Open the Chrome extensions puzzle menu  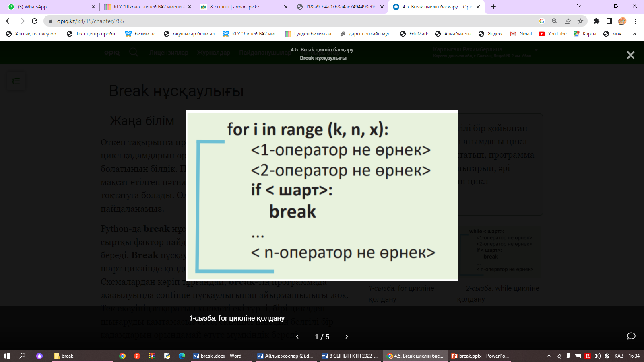[x=597, y=21]
